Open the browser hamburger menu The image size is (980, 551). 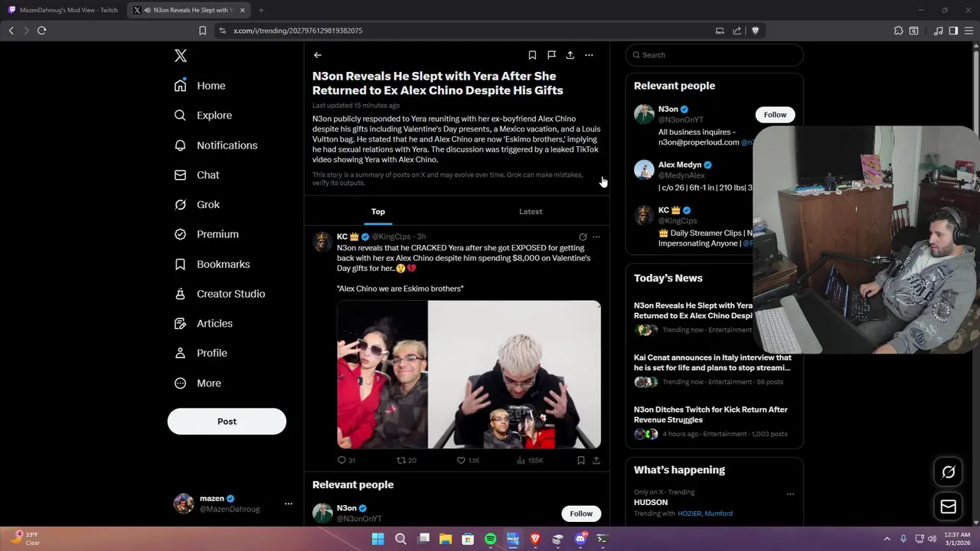[969, 31]
